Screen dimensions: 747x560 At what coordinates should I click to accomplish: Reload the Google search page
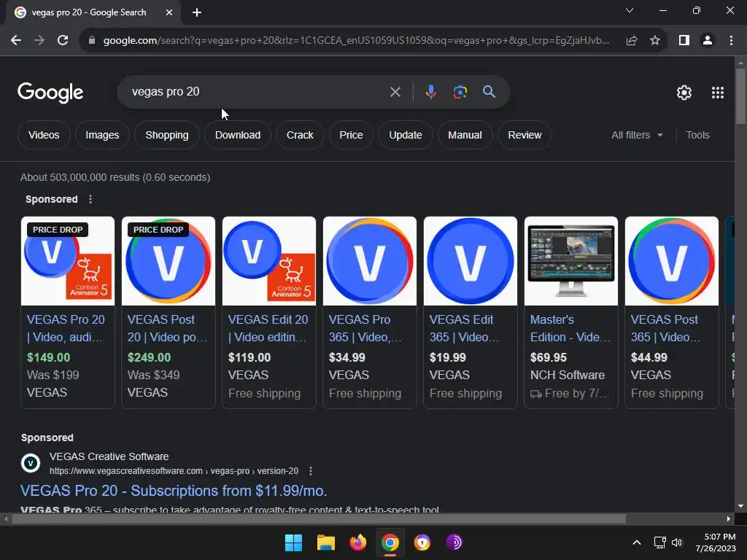pos(63,41)
